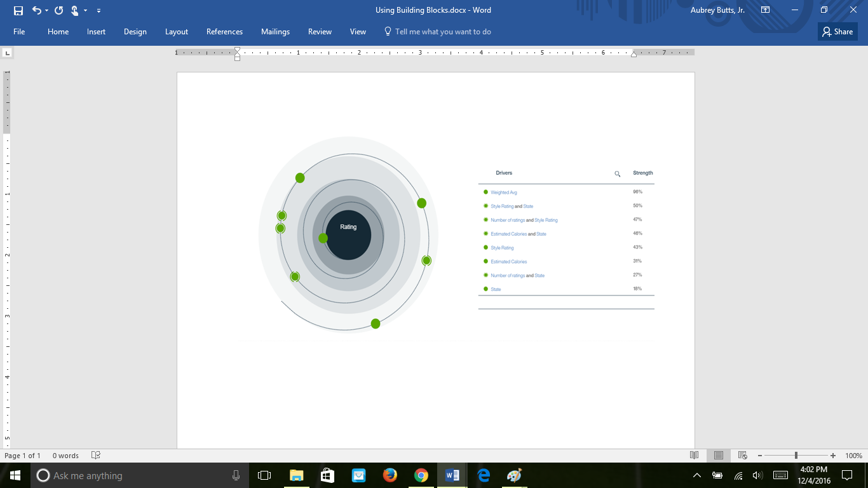Click the proofing spell check status icon
Viewport: 868px width, 488px height.
[96, 456]
